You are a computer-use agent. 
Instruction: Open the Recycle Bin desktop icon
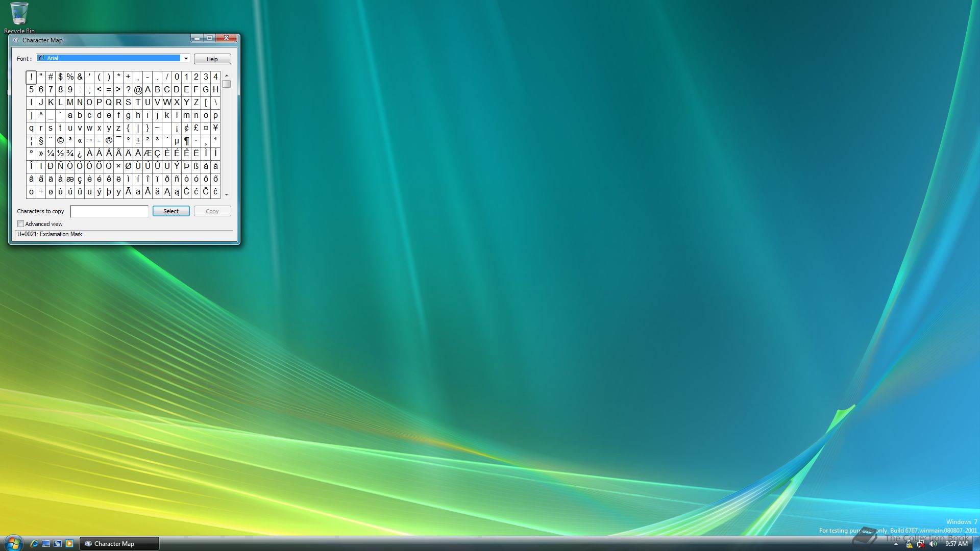19,17
